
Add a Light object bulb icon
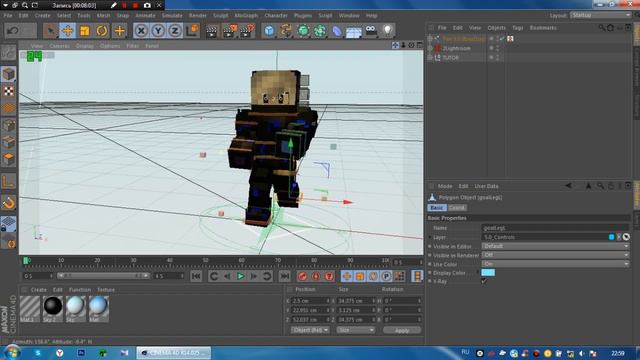point(388,31)
